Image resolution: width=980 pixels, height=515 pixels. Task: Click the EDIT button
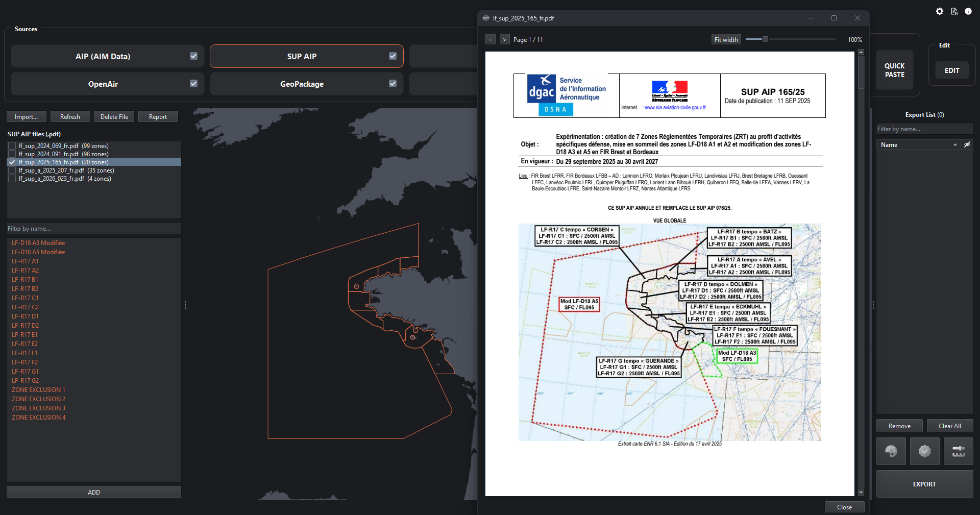pyautogui.click(x=952, y=70)
